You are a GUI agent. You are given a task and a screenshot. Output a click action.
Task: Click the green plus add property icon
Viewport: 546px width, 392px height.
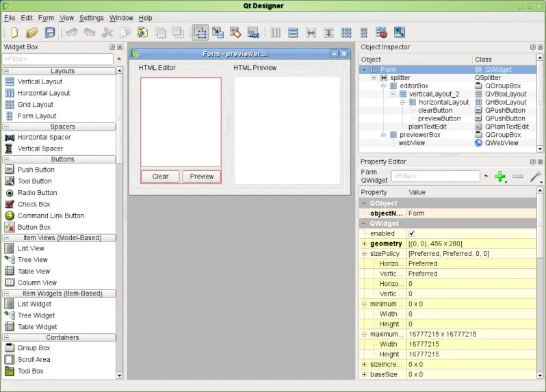tap(500, 177)
